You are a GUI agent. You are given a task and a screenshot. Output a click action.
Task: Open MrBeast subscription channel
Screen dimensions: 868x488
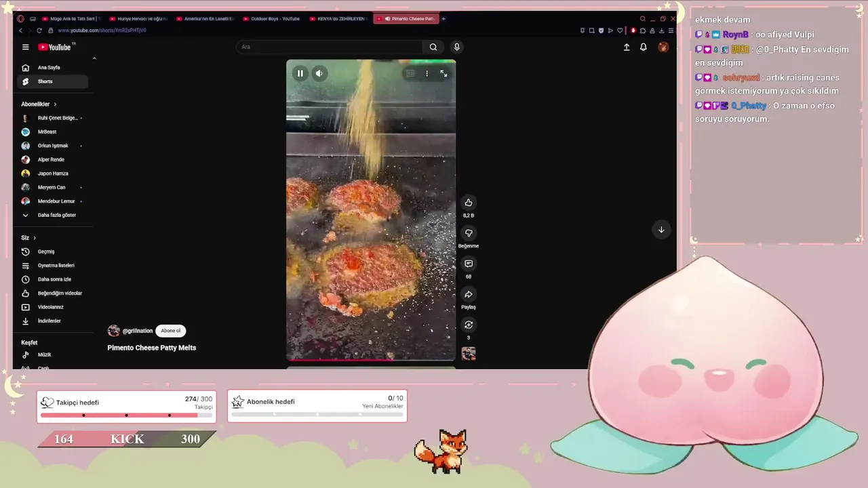pyautogui.click(x=53, y=132)
